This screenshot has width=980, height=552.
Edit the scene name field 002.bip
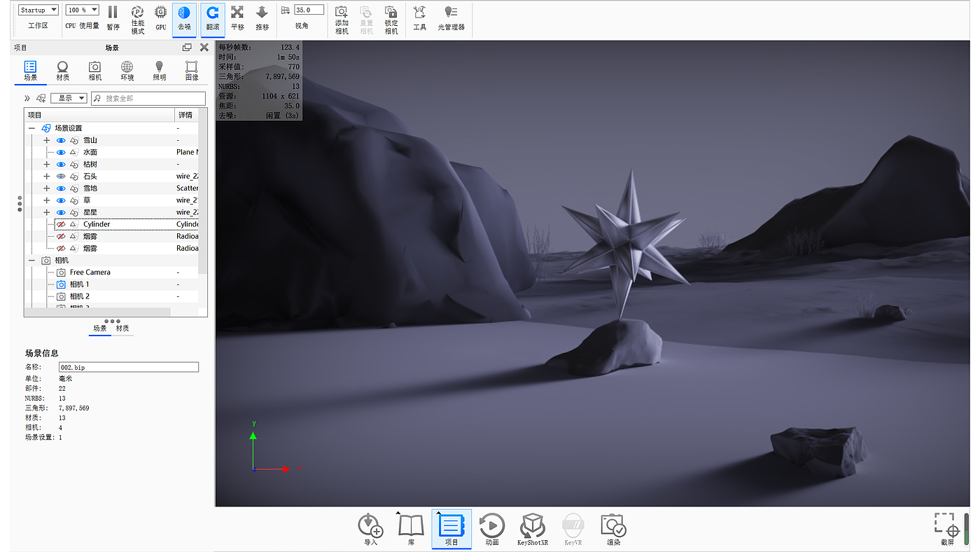pyautogui.click(x=129, y=367)
